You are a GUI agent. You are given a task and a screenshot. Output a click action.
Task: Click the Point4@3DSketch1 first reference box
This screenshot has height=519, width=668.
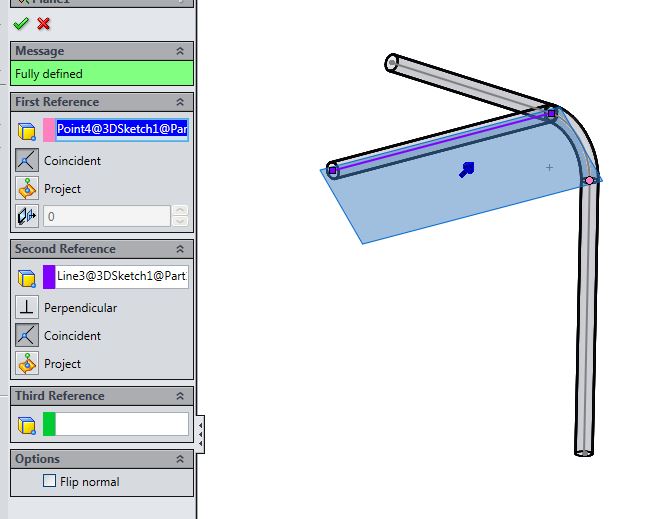tap(122, 129)
